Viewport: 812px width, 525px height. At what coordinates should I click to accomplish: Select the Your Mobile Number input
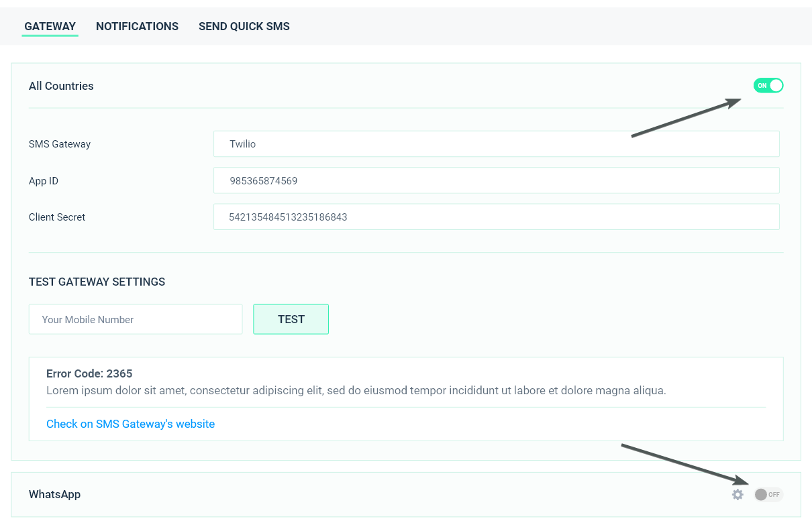click(x=136, y=320)
